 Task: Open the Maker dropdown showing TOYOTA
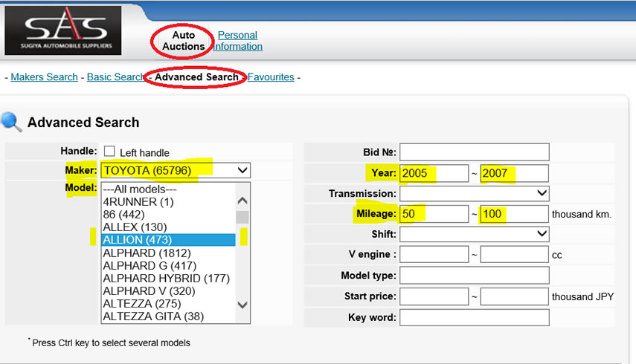176,171
